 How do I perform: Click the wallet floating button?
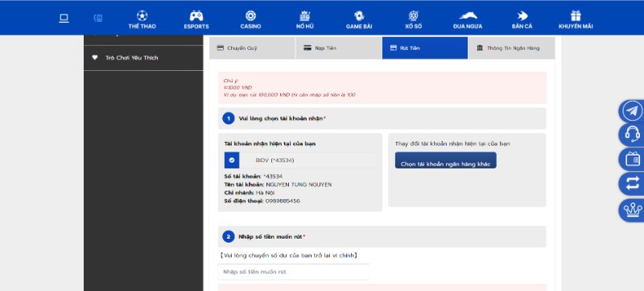point(633,159)
